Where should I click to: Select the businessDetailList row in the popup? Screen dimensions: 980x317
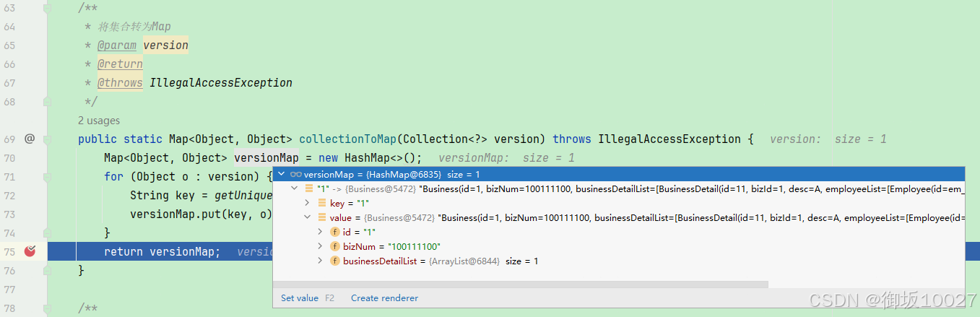(618, 261)
